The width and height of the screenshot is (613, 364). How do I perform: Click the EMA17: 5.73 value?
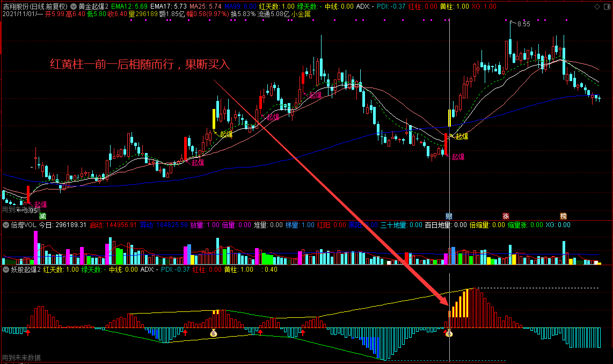click(169, 6)
